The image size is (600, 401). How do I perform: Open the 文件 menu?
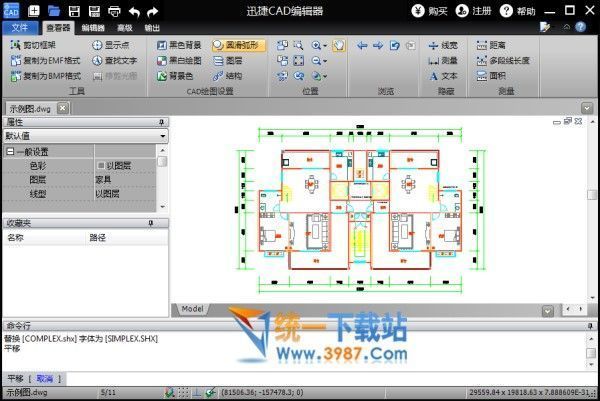[x=20, y=28]
